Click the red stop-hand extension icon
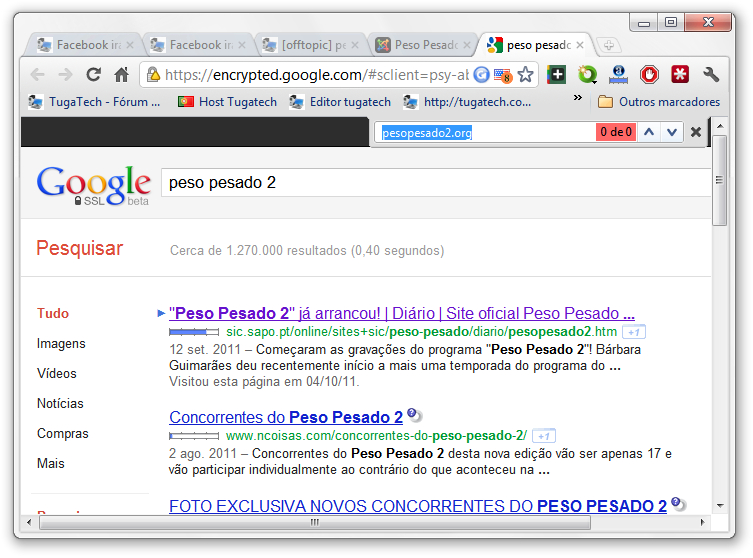This screenshot has width=753, height=558. [x=649, y=74]
